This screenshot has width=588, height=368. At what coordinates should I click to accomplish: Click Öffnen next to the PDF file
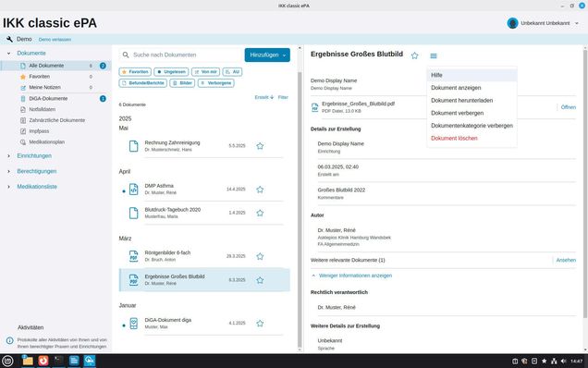(x=569, y=107)
